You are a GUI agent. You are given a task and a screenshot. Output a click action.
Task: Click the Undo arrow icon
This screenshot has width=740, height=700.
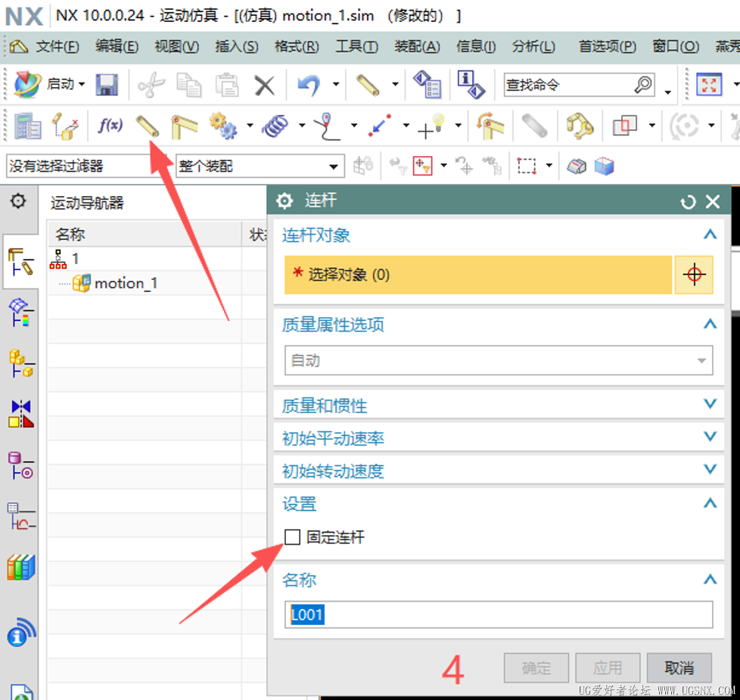(x=309, y=86)
